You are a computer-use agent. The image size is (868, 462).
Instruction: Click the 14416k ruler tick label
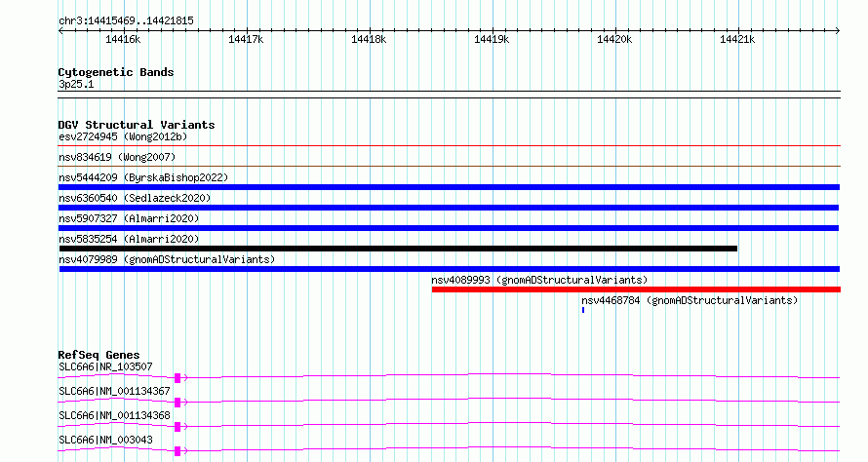click(x=123, y=39)
